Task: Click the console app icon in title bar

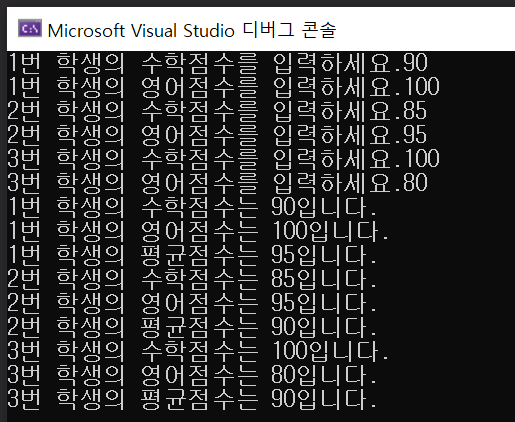Action: [x=30, y=29]
